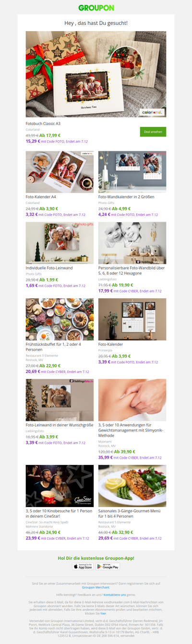192x644 pixels.
Task: Open the Gourmet-Menü salmon dish image
Action: coord(132,486)
